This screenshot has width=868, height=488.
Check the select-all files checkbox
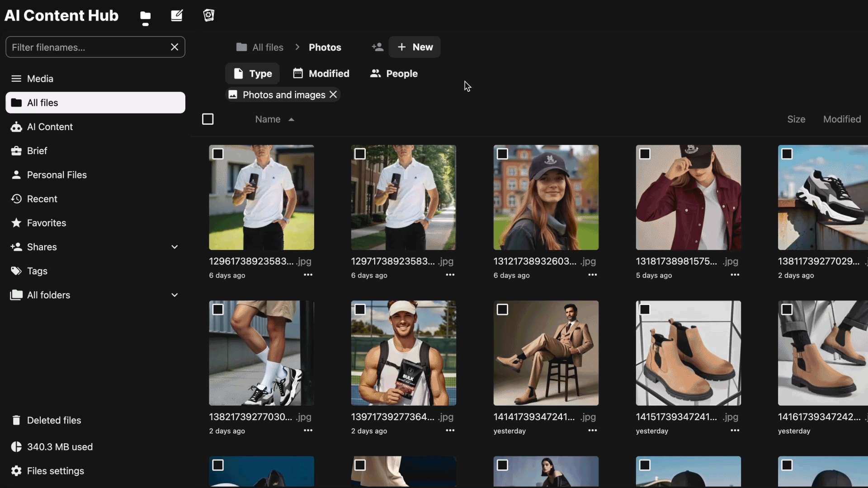point(208,119)
